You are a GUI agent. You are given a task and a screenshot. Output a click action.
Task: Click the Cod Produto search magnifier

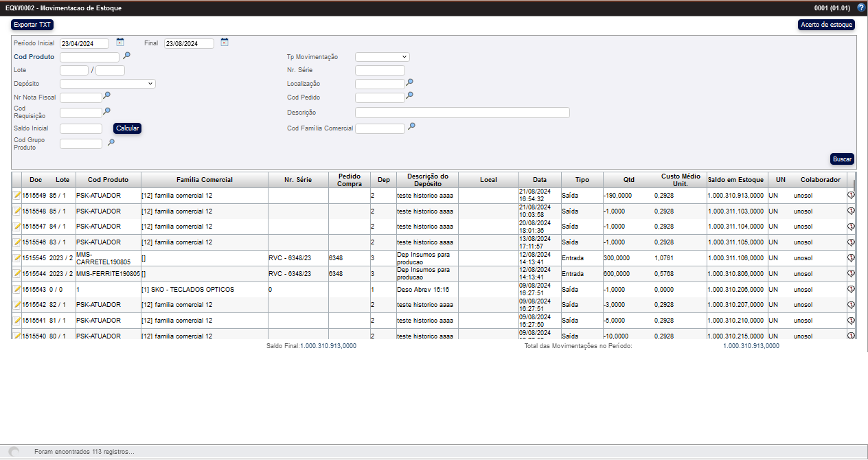coord(126,56)
